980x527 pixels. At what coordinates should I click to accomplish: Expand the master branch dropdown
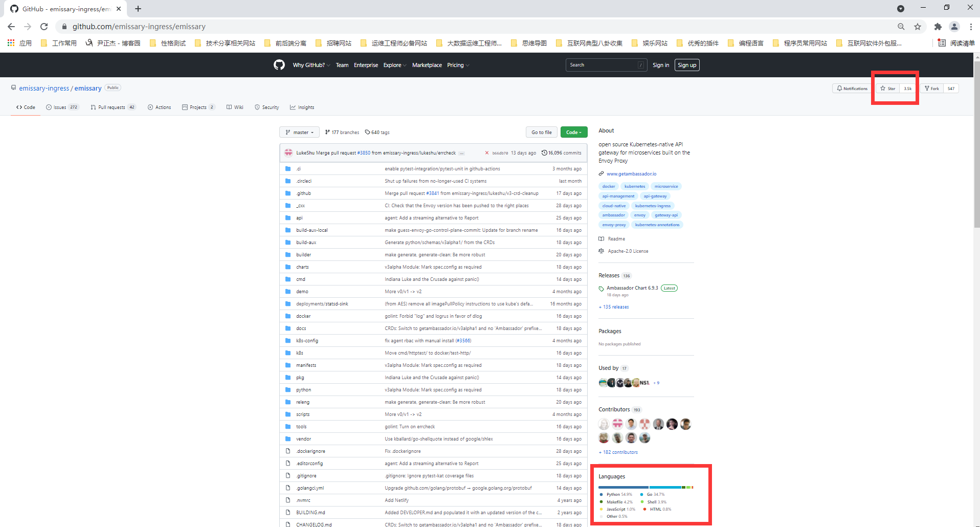pos(299,133)
